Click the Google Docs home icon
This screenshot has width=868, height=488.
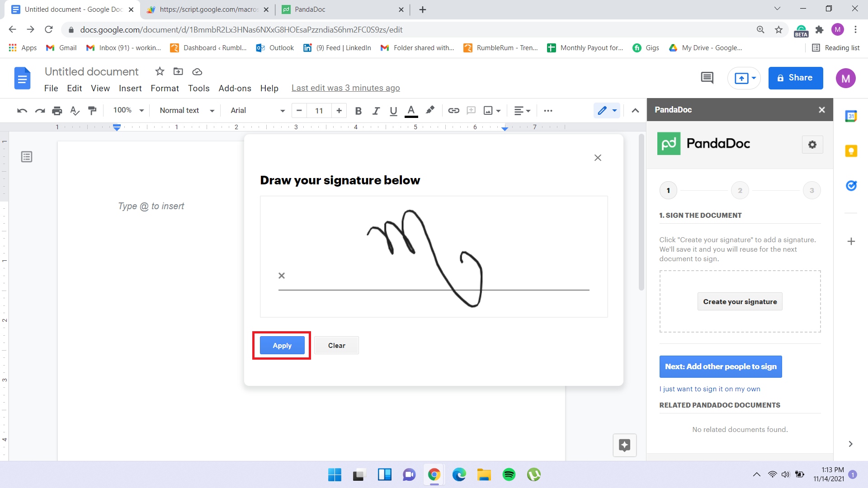tap(22, 78)
